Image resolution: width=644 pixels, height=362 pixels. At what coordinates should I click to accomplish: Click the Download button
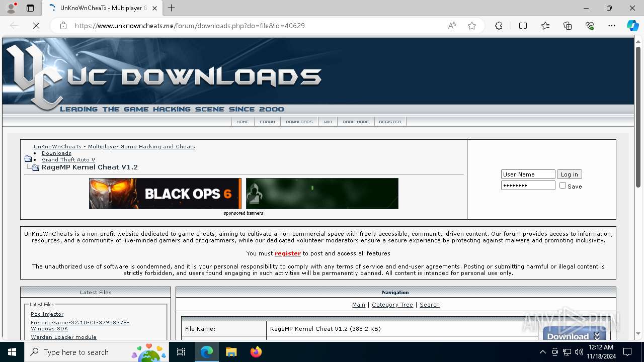(574, 334)
